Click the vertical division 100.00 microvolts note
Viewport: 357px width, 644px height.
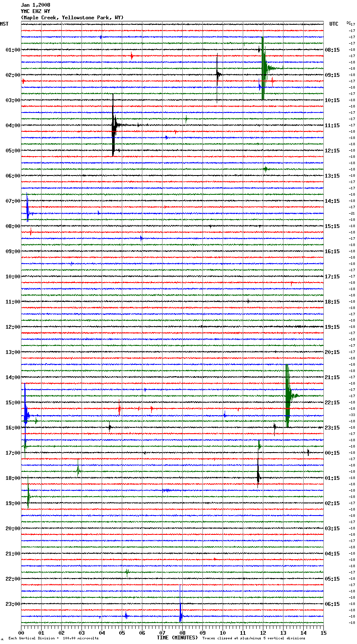pyautogui.click(x=53, y=639)
